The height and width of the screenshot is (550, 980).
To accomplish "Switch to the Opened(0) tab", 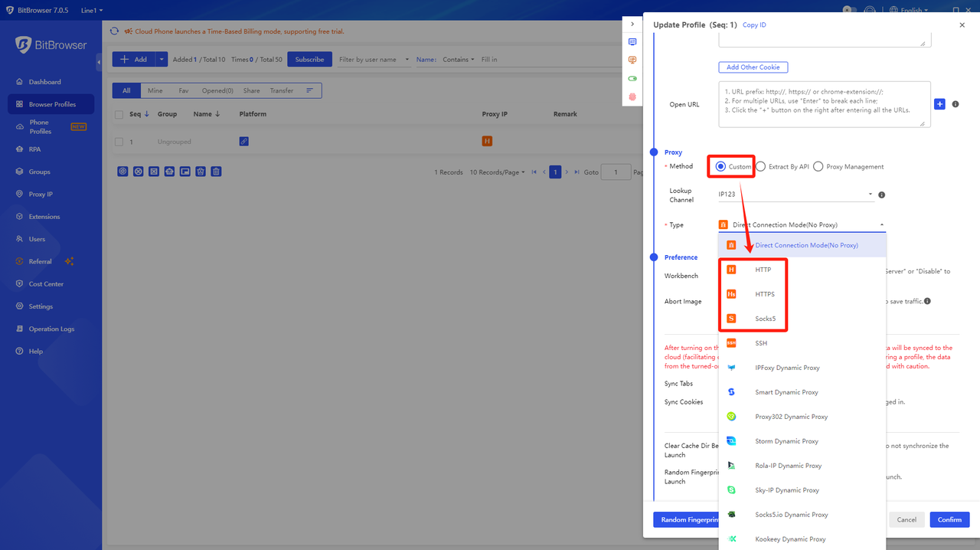I will 217,90.
